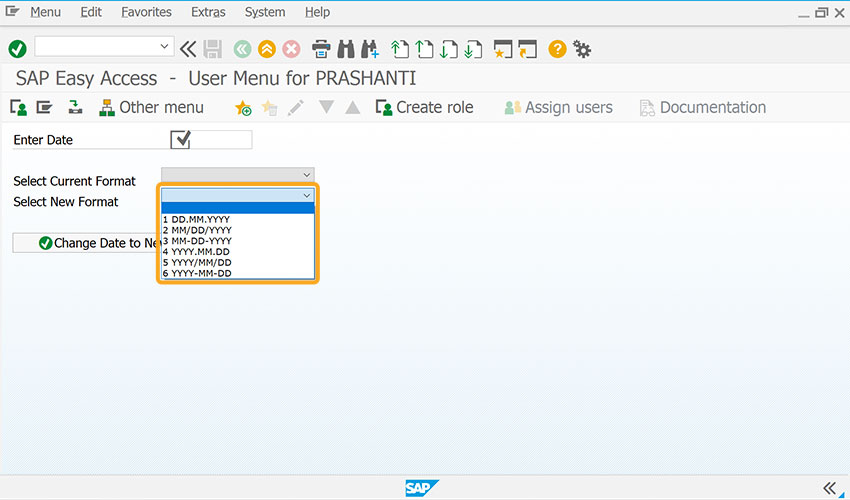This screenshot has width=850, height=500.
Task: Click Delete Favorites star icon
Action: 269,107
